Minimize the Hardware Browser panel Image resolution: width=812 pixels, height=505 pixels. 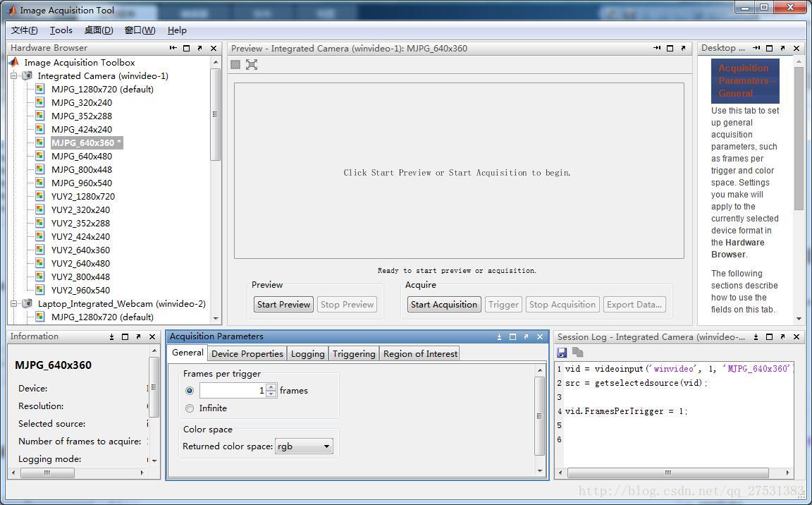(x=173, y=48)
